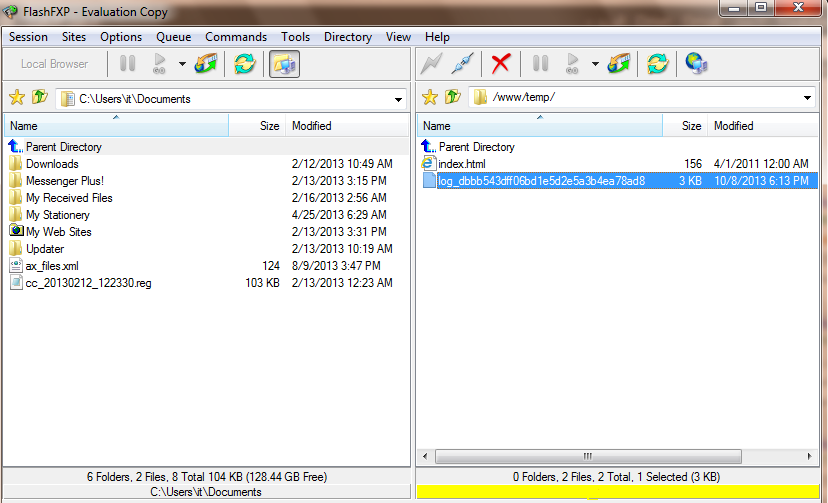Click the Local Browser button
Viewport: 828px width, 503px height.
tap(55, 64)
